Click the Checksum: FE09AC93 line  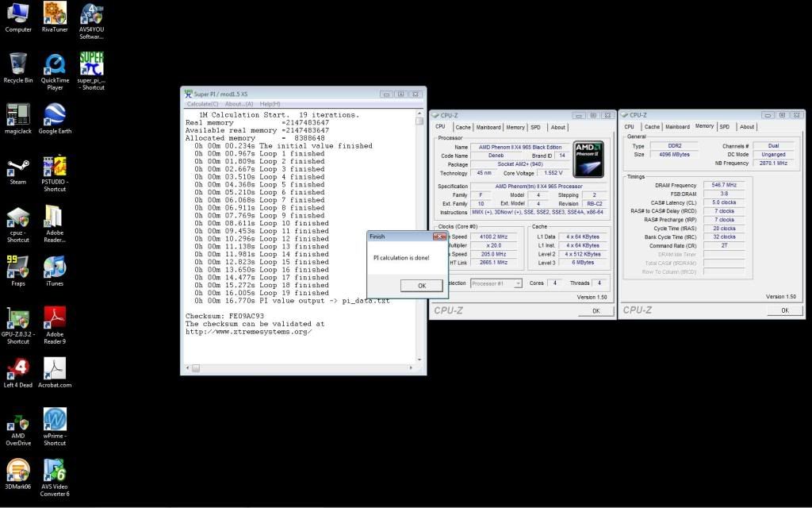point(224,316)
